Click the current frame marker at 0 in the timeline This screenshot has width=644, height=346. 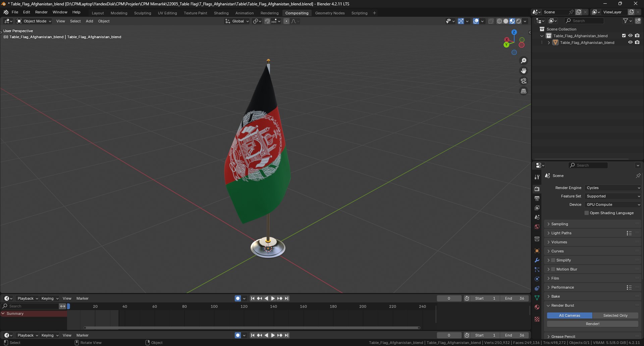click(68, 306)
